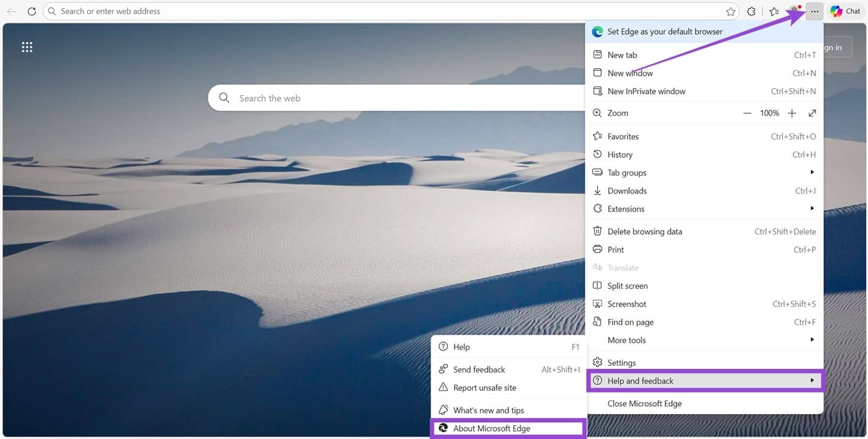868x439 pixels.
Task: Expand the Extensions submenu arrow
Action: (812, 209)
